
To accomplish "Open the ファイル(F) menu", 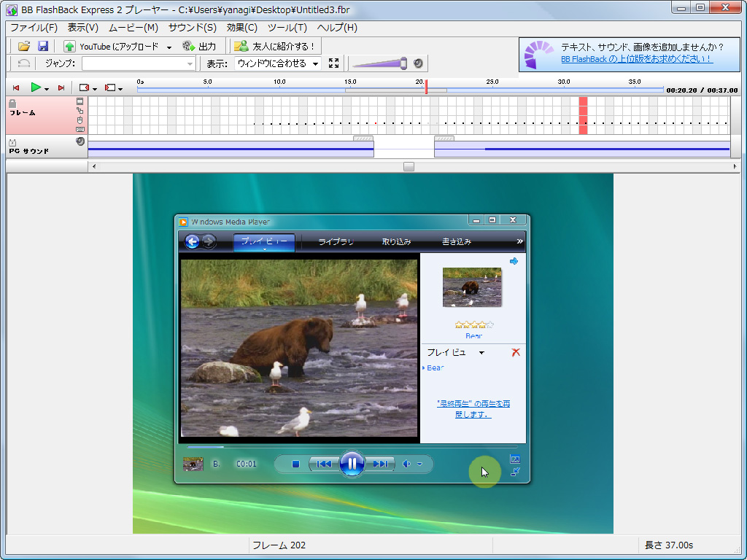I will click(x=34, y=28).
